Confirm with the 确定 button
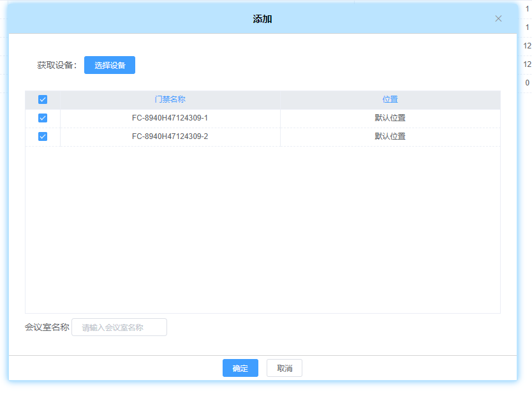 [240, 369]
